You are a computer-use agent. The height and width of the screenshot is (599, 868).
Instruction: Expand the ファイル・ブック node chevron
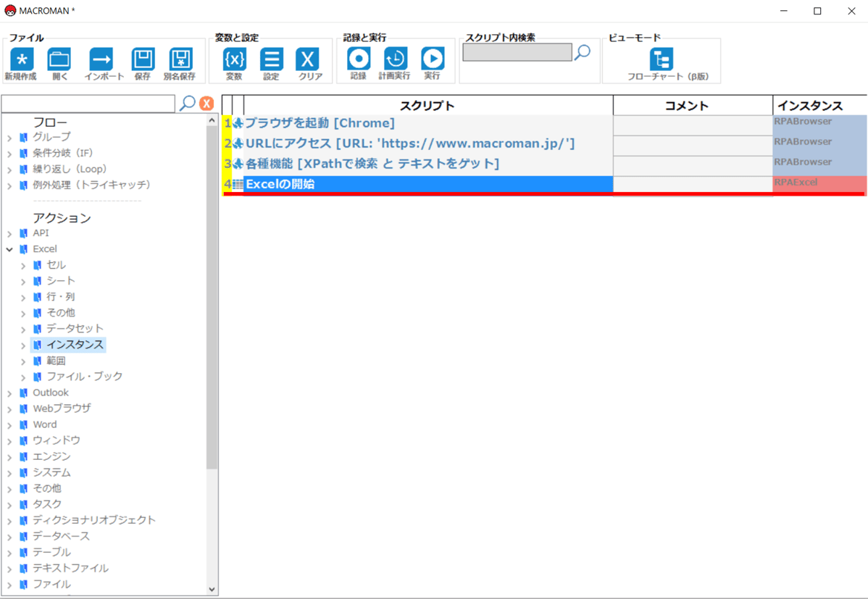click(x=23, y=377)
